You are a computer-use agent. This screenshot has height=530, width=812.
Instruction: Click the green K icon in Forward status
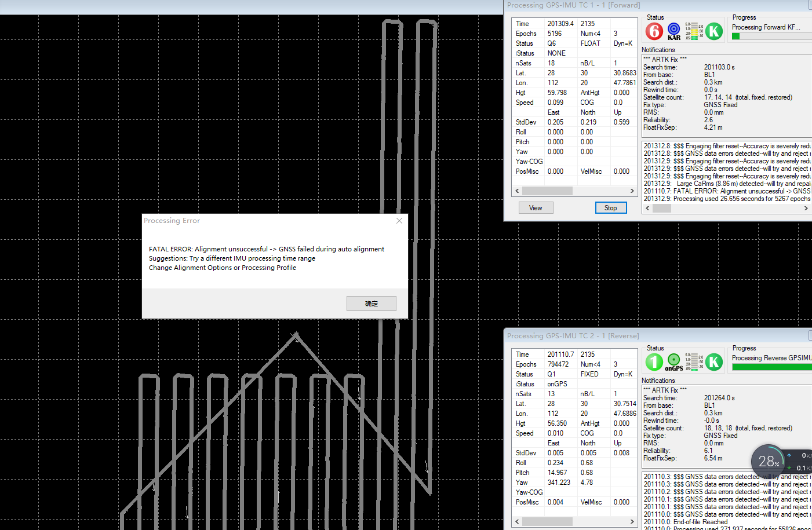(714, 31)
